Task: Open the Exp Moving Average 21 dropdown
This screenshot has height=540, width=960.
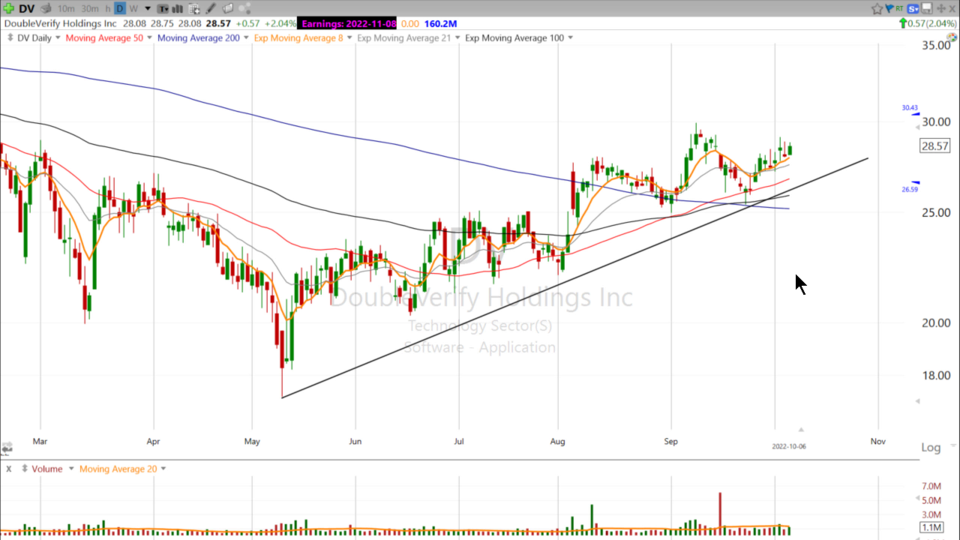Action: pos(457,38)
